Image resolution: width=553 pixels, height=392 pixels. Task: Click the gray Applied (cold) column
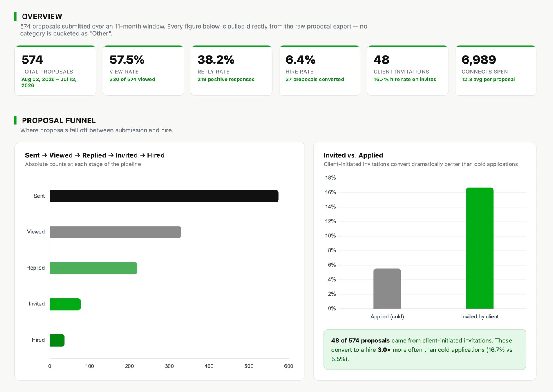[x=387, y=289]
